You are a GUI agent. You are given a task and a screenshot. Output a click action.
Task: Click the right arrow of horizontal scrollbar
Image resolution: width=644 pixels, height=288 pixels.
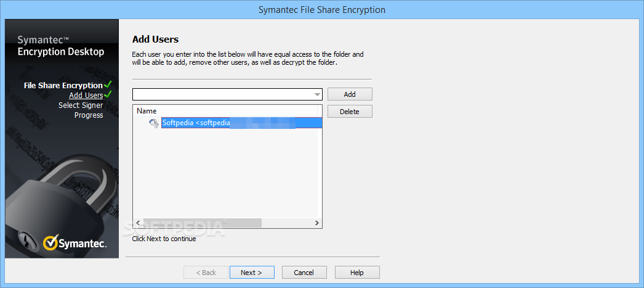(x=316, y=223)
